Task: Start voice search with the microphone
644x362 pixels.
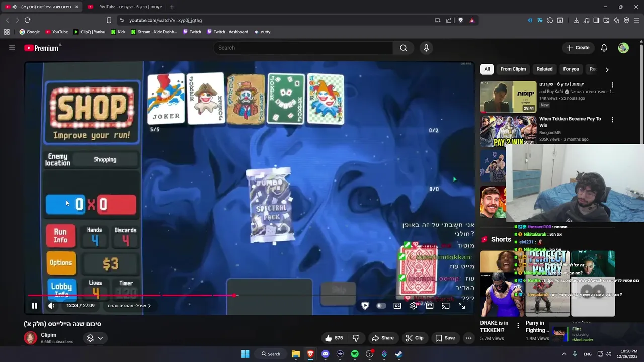Action: tap(426, 48)
